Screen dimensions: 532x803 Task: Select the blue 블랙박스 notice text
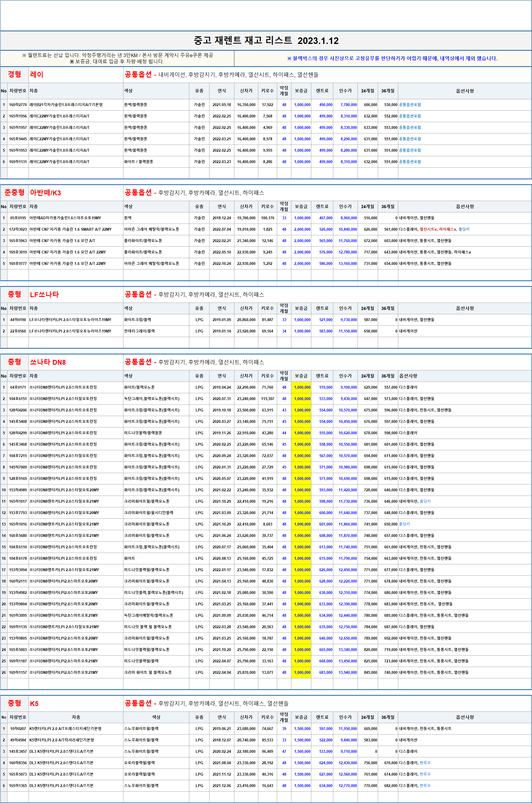pos(392,58)
